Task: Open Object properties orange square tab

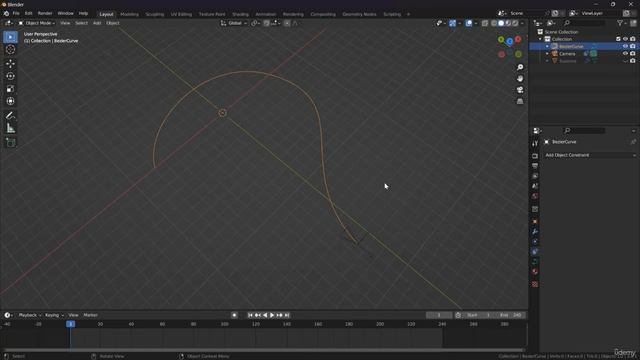Action: coord(535,222)
